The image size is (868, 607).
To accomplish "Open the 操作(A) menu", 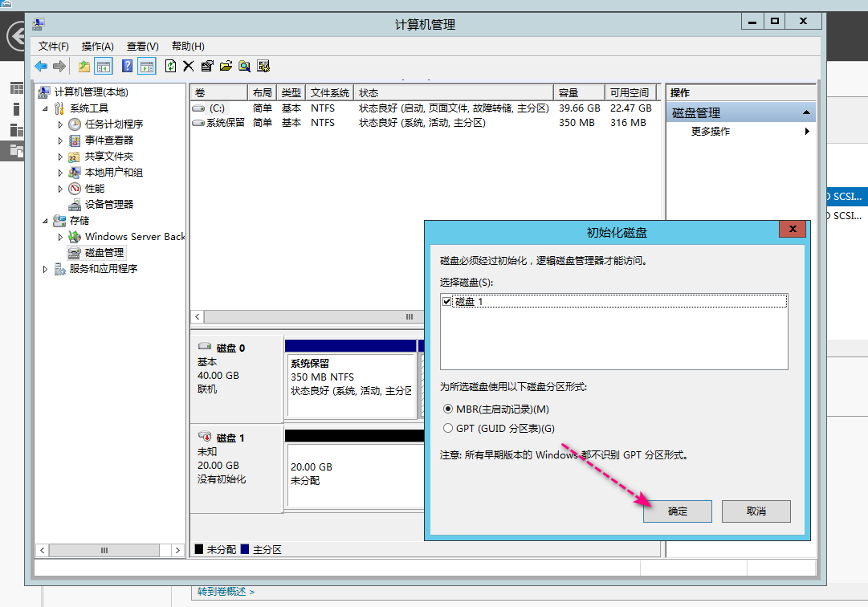I will click(97, 47).
